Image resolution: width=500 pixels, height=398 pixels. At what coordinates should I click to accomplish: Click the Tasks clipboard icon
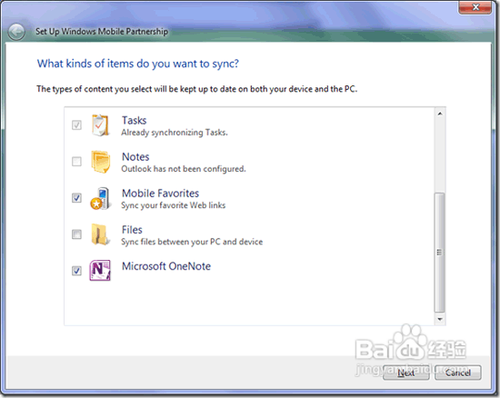pyautogui.click(x=100, y=125)
